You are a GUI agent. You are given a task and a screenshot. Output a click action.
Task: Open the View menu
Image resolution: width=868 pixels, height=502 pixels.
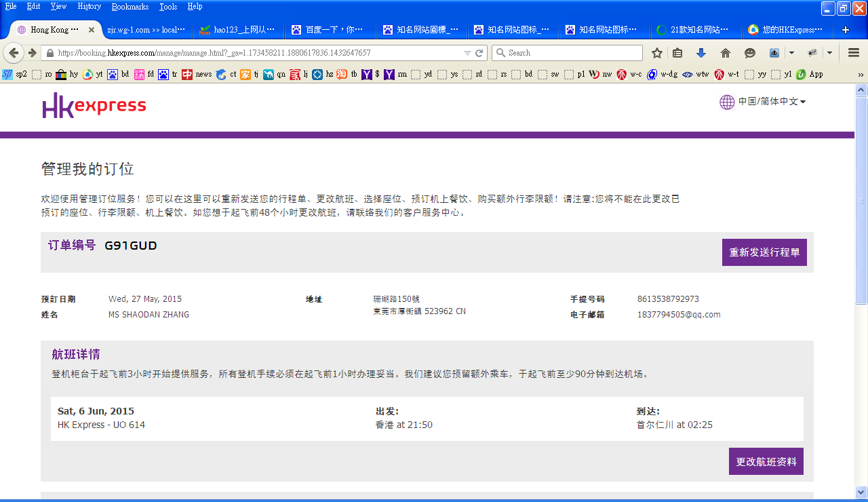point(58,6)
